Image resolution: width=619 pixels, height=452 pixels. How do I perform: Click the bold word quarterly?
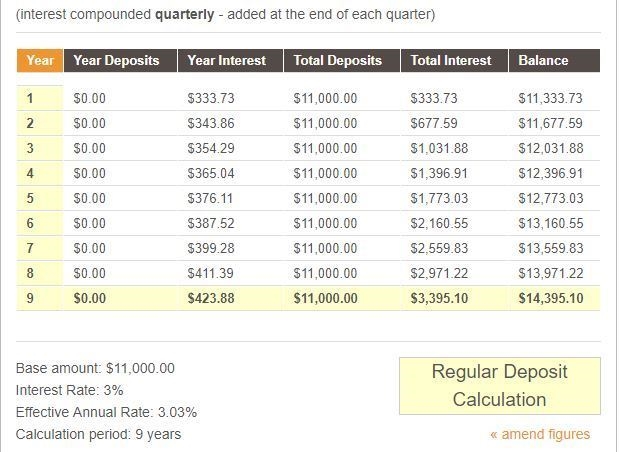(184, 15)
